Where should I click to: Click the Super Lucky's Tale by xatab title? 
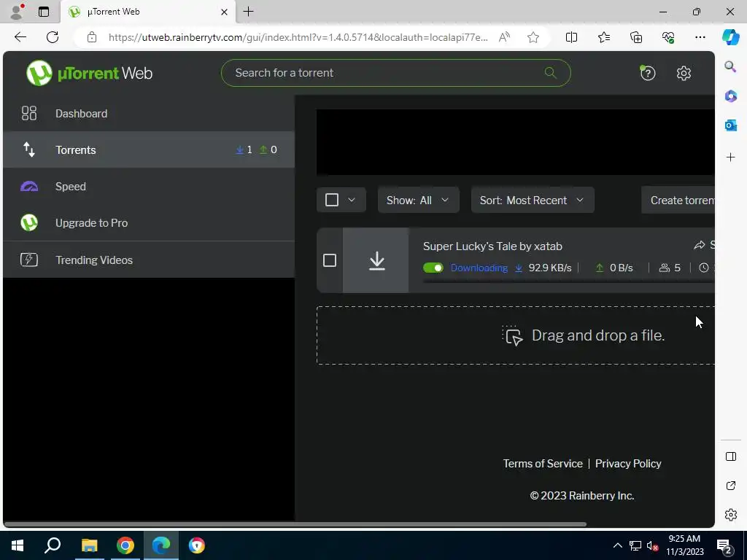tap(492, 246)
